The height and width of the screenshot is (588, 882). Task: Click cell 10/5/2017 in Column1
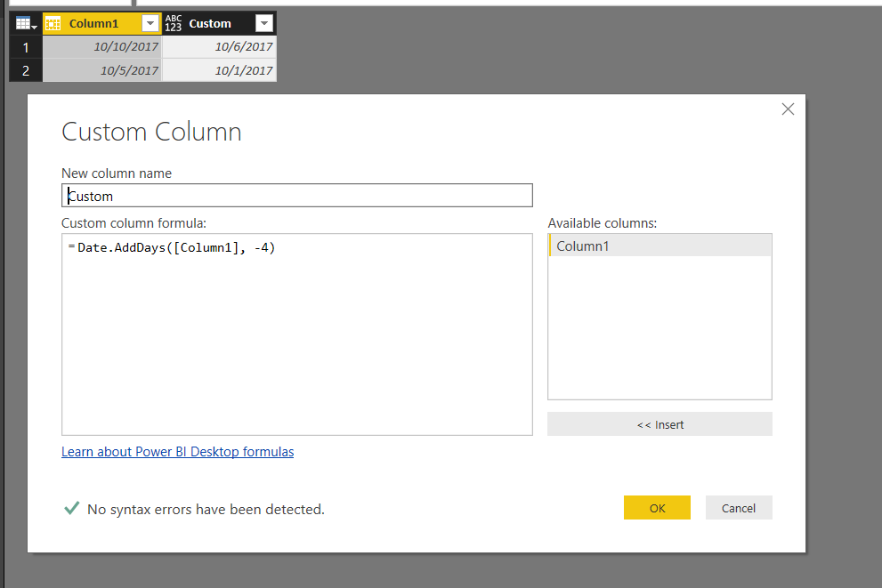(102, 70)
